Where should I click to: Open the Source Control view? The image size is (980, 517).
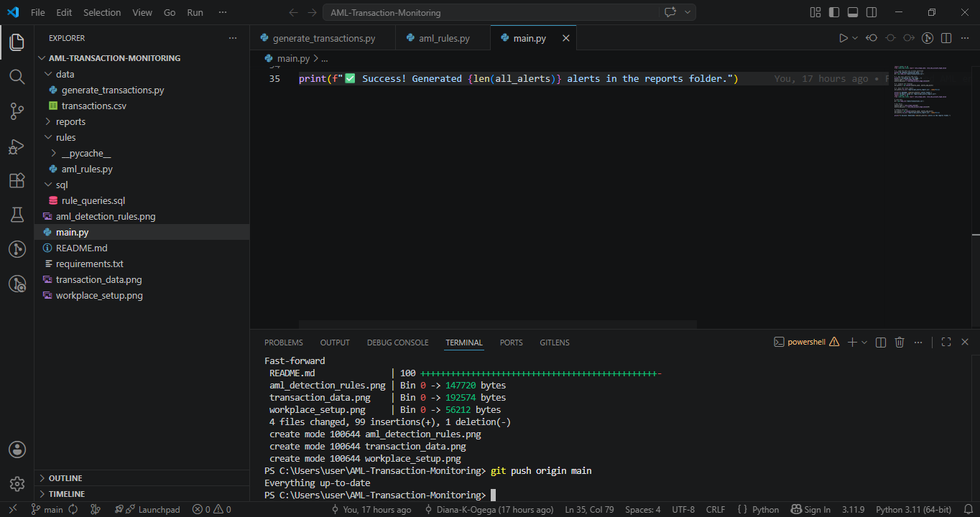pos(17,111)
